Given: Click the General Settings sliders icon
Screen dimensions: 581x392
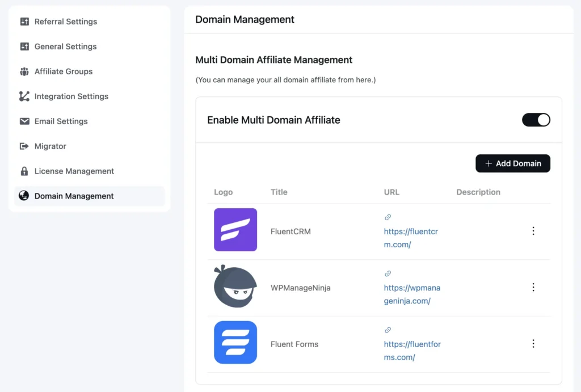Looking at the screenshot, I should point(24,47).
